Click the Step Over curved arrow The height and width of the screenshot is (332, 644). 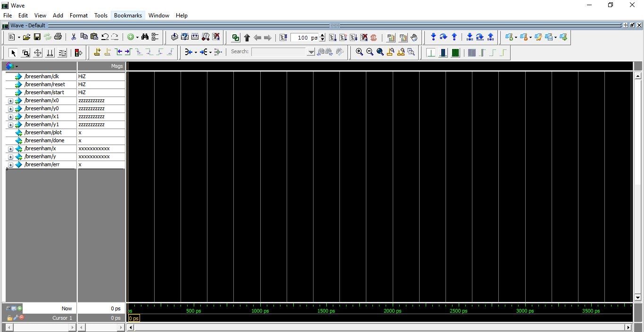[444, 37]
